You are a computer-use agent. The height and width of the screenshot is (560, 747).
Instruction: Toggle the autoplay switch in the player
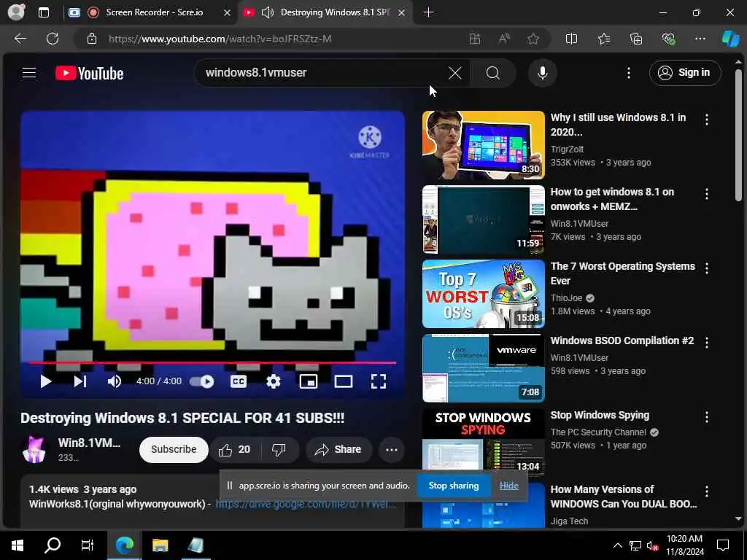[x=202, y=381]
